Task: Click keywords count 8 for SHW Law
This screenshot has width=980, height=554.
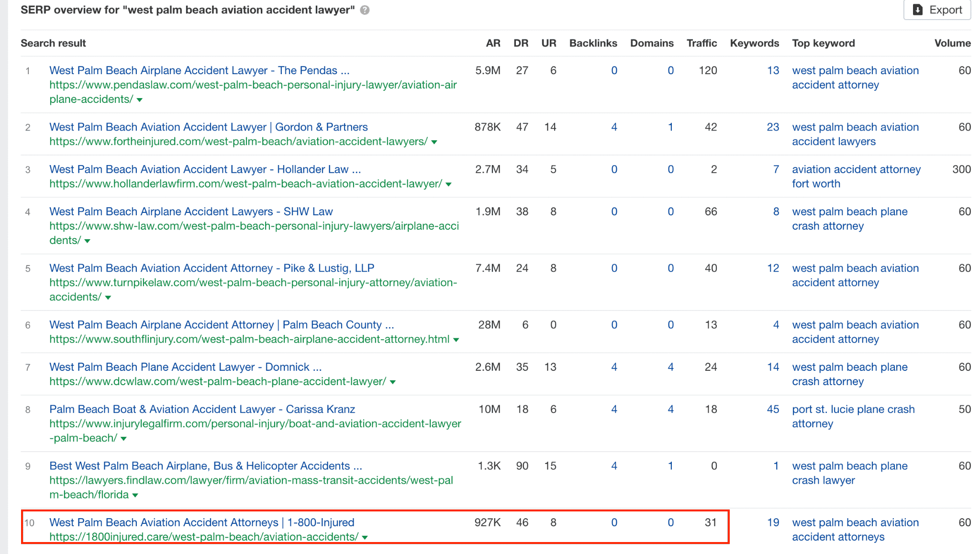Action: click(776, 211)
